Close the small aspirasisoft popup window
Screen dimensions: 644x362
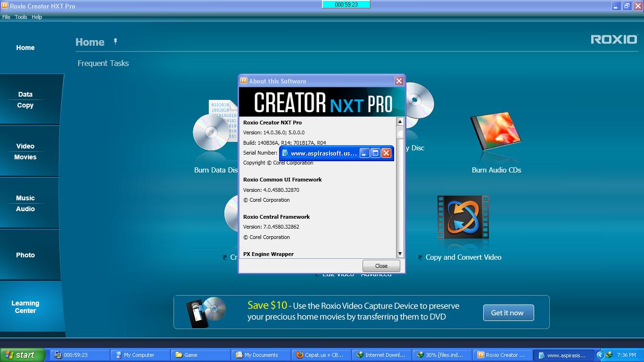386,153
